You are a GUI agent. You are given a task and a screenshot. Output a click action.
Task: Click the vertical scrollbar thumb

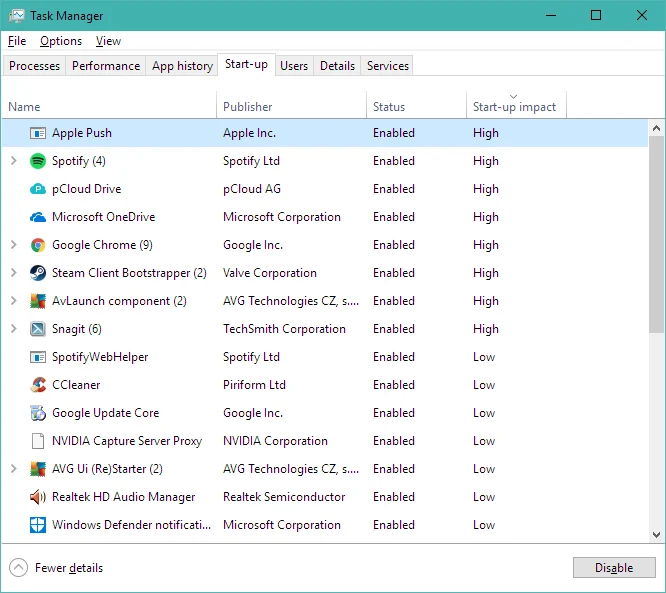tap(657, 234)
